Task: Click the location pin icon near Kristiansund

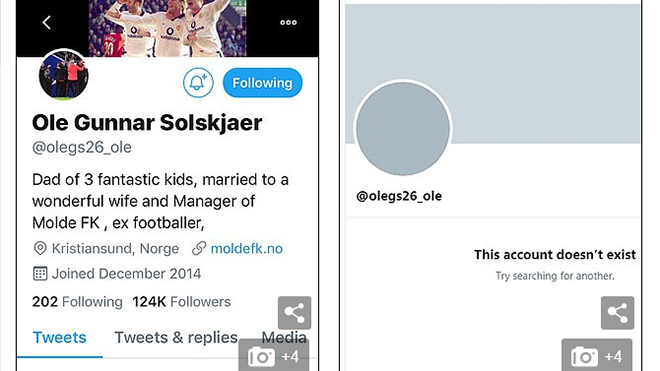Action: tap(40, 248)
